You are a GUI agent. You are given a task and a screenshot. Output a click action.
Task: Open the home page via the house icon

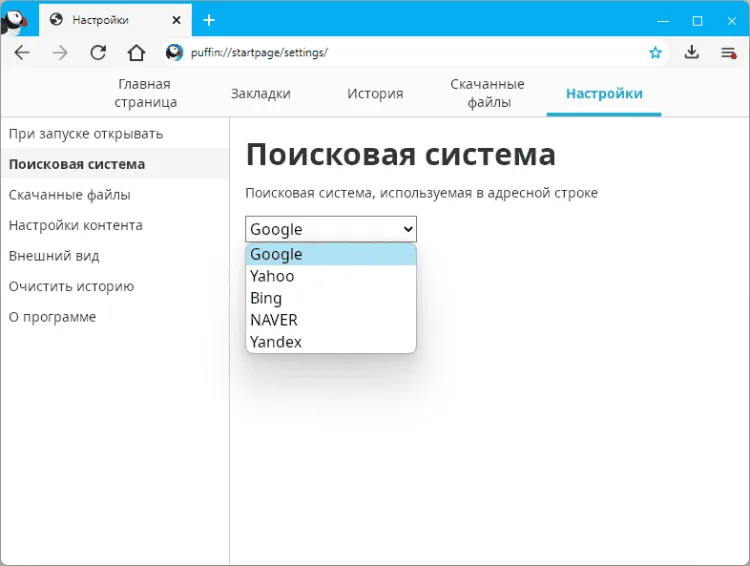[136, 53]
